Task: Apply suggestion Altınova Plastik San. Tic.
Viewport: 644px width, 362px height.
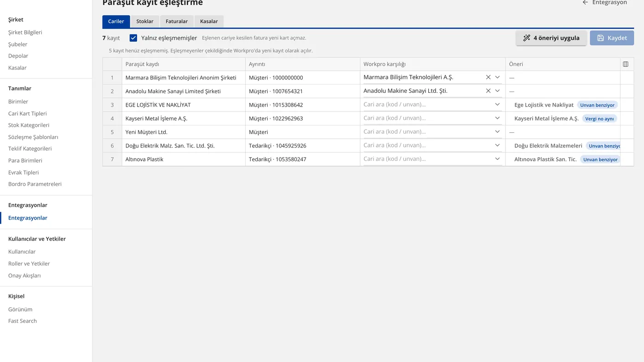Action: [545, 159]
